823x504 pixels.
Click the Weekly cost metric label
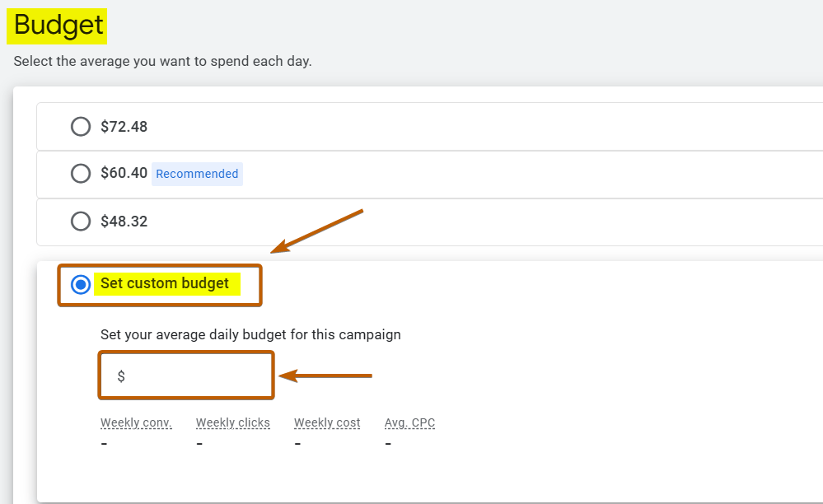pyautogui.click(x=327, y=422)
